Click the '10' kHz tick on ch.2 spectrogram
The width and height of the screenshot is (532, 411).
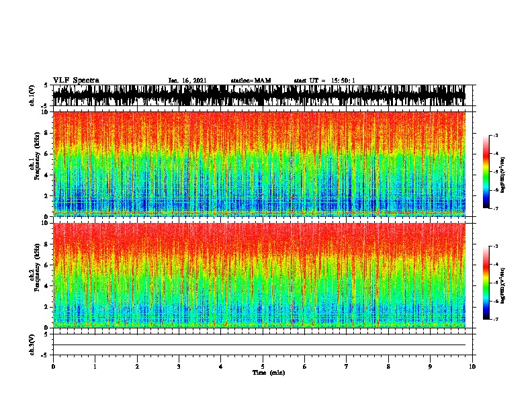pyautogui.click(x=45, y=223)
